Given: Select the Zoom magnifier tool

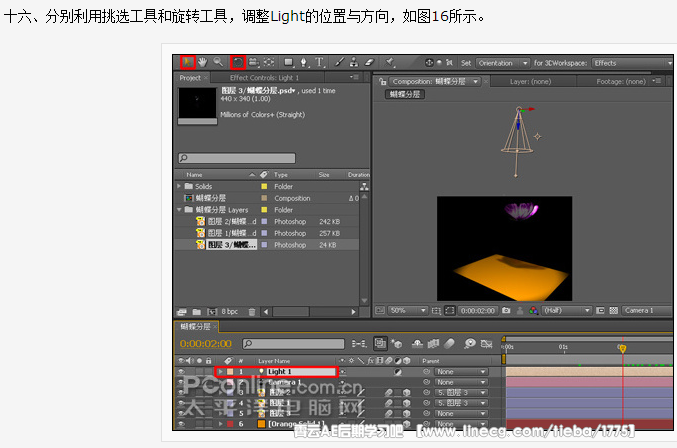Looking at the screenshot, I should coord(218,62).
